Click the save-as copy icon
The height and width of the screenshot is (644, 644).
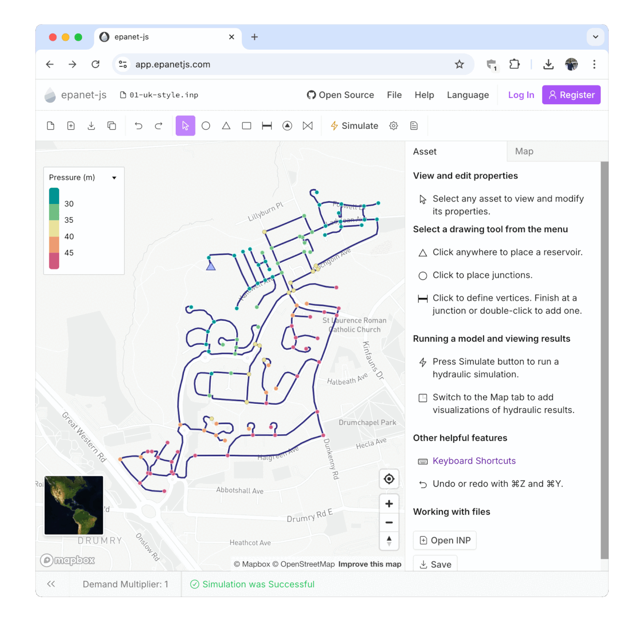click(x=112, y=126)
